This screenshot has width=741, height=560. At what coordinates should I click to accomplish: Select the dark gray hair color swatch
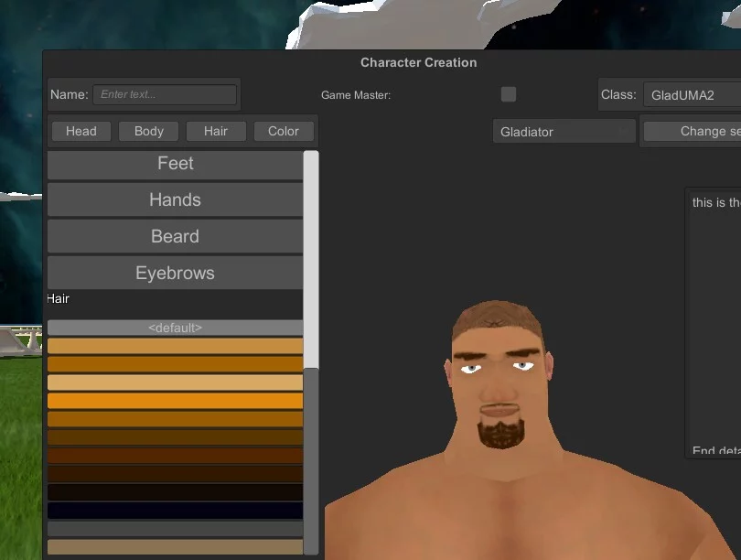point(176,529)
